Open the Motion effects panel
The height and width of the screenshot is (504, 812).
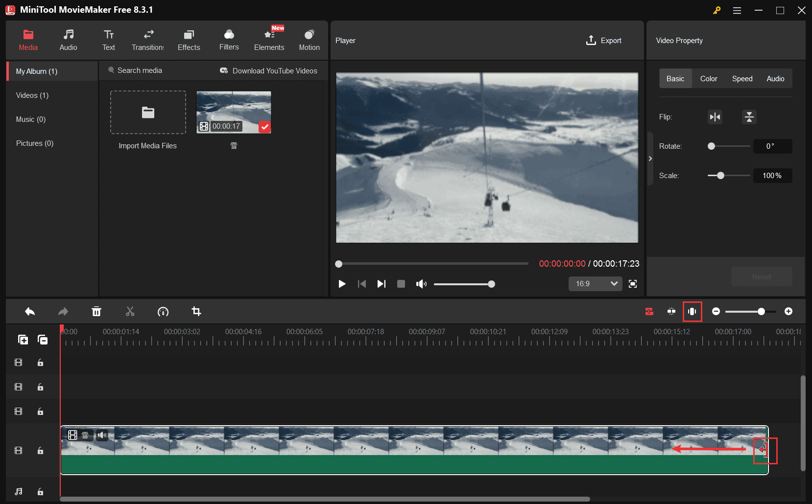coord(309,39)
